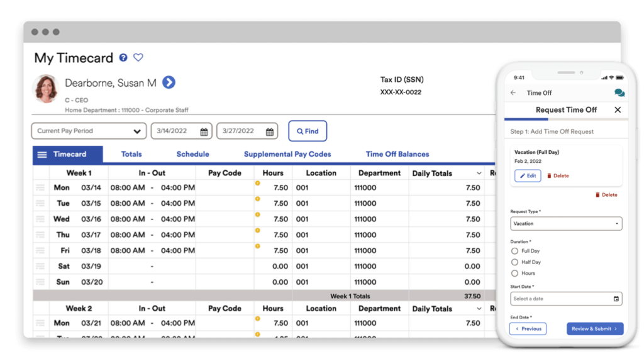
Task: Click row menu handle for Wed 03/16
Action: (40, 219)
